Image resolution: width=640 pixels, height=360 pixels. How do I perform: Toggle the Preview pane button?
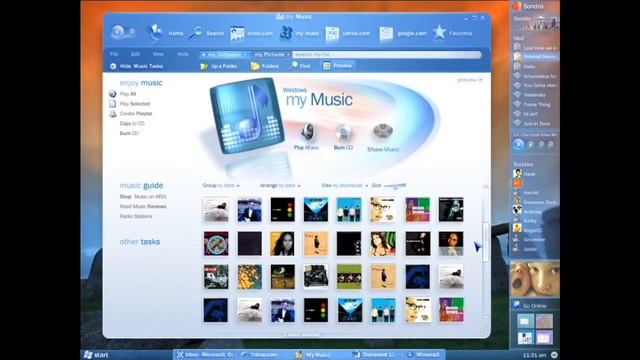338,66
